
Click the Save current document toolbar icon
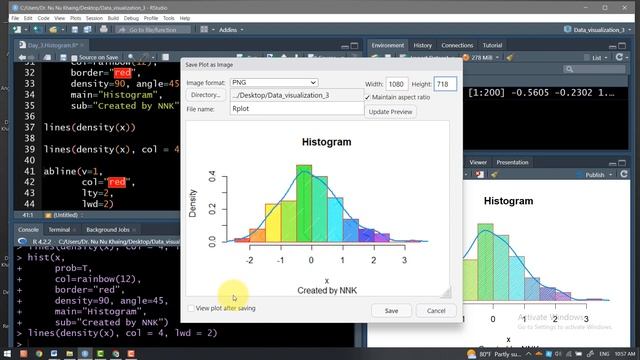click(75, 29)
